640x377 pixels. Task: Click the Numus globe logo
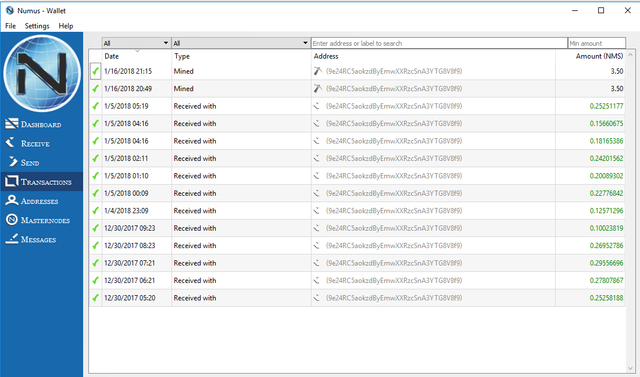coord(42,73)
